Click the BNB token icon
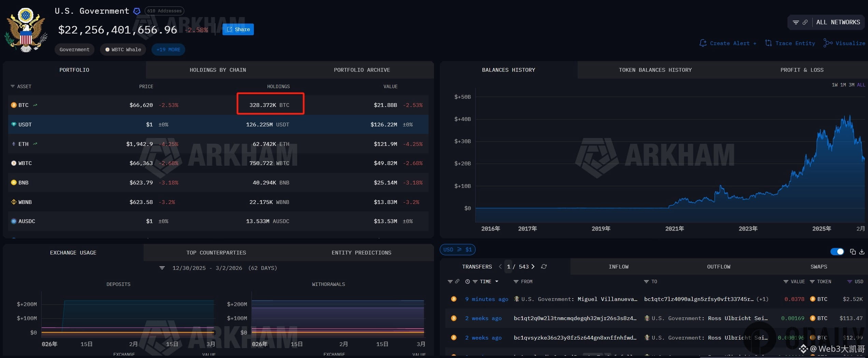 tap(14, 183)
